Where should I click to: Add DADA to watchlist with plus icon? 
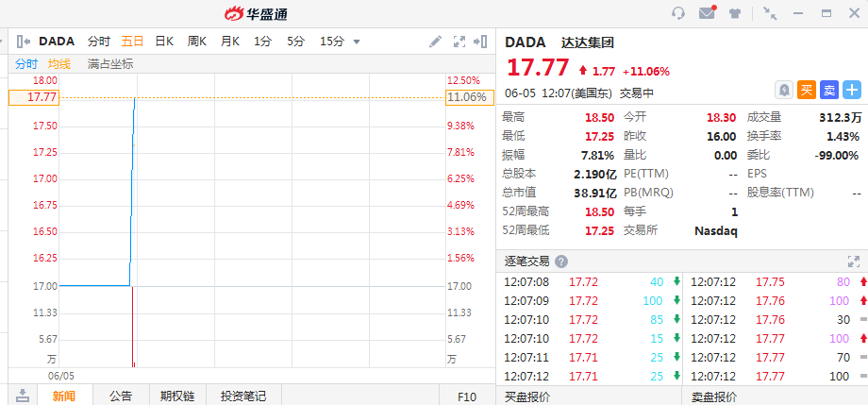(852, 90)
